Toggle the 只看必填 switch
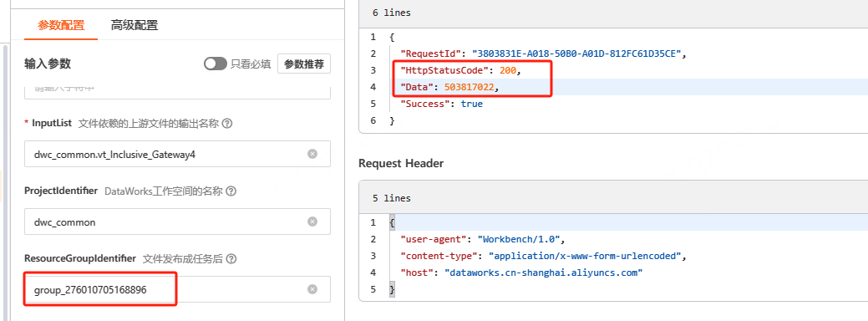This screenshot has height=321, width=868. click(x=216, y=64)
